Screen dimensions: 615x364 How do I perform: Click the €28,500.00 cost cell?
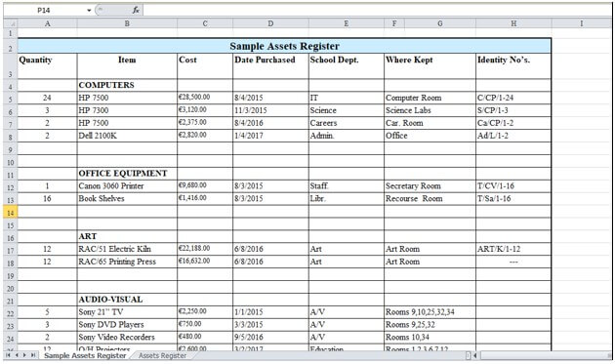205,98
